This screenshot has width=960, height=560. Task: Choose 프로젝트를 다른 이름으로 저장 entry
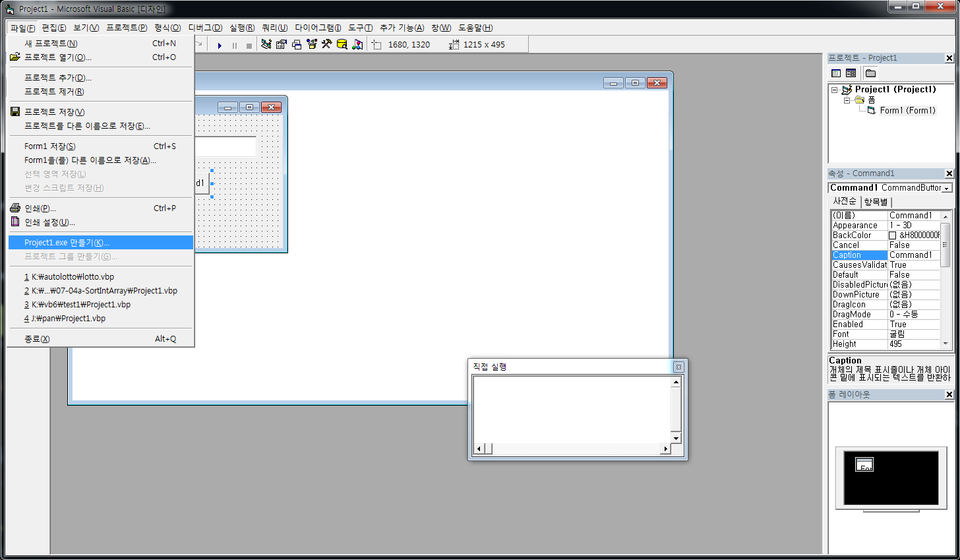coord(101,125)
